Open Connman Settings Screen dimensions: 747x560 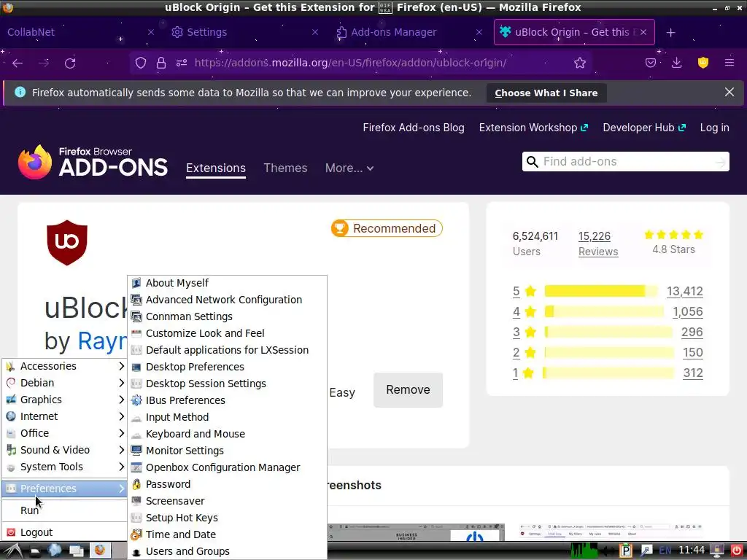click(x=228, y=316)
